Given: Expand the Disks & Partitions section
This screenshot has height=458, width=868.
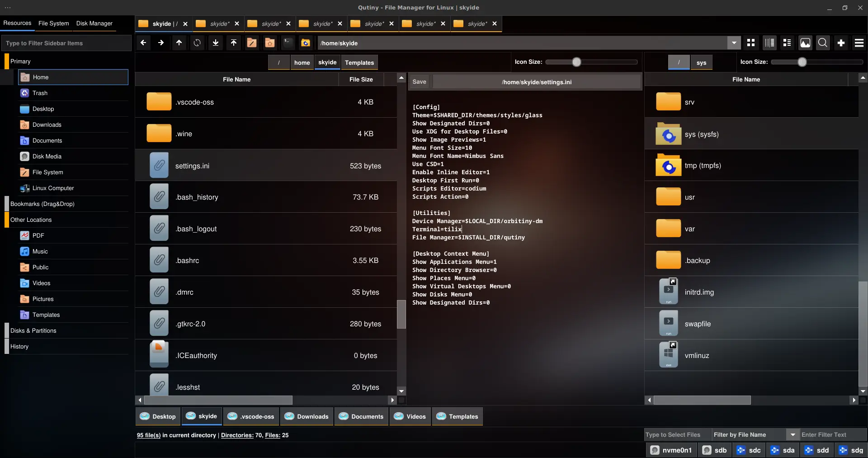Looking at the screenshot, I should (33, 331).
